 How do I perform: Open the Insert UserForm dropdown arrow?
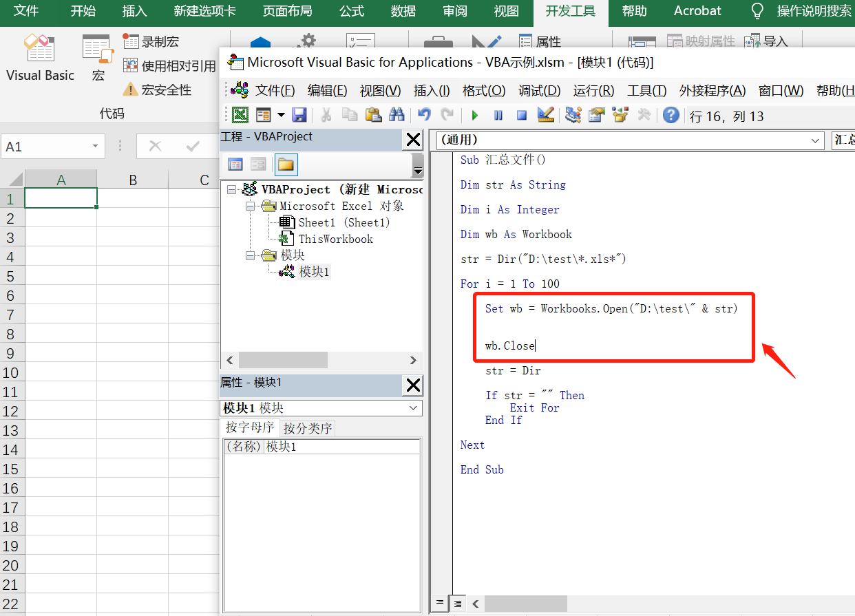[x=281, y=115]
